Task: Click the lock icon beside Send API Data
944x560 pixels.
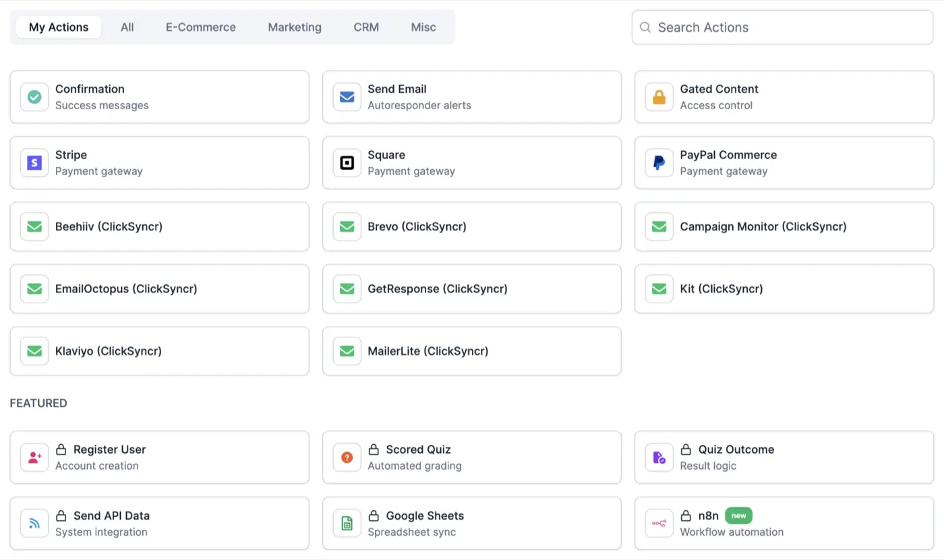Action: click(x=61, y=516)
